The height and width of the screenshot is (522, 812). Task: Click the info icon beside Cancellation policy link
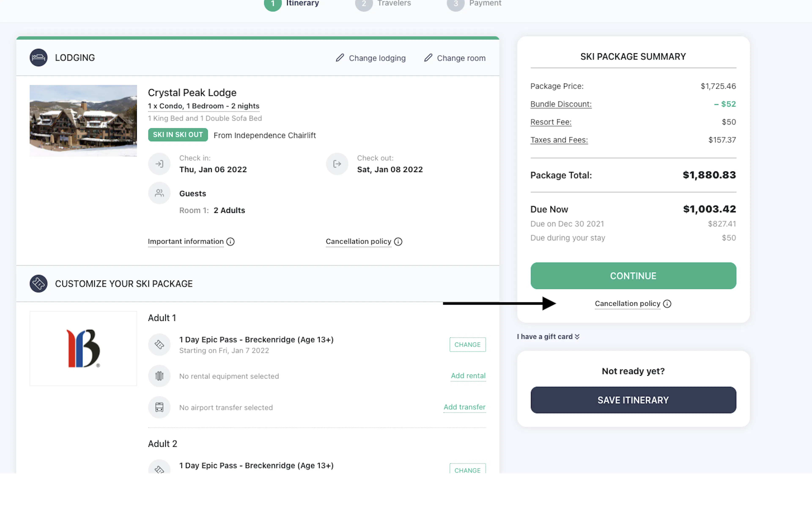point(398,242)
